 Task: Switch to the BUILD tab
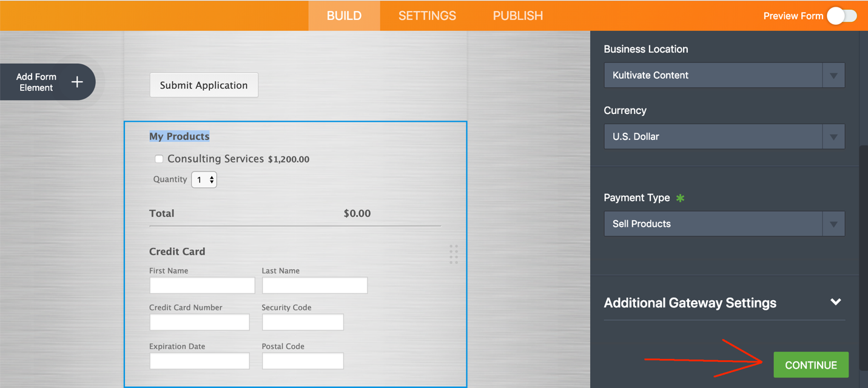[344, 16]
